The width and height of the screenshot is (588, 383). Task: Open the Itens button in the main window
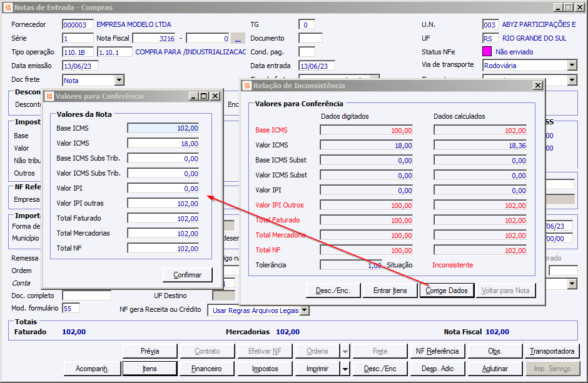click(x=150, y=369)
